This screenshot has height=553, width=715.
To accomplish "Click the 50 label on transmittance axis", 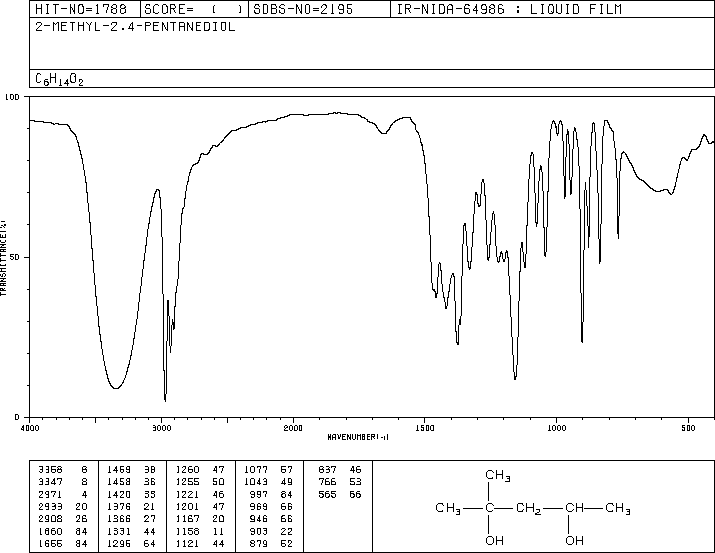I will (15, 257).
